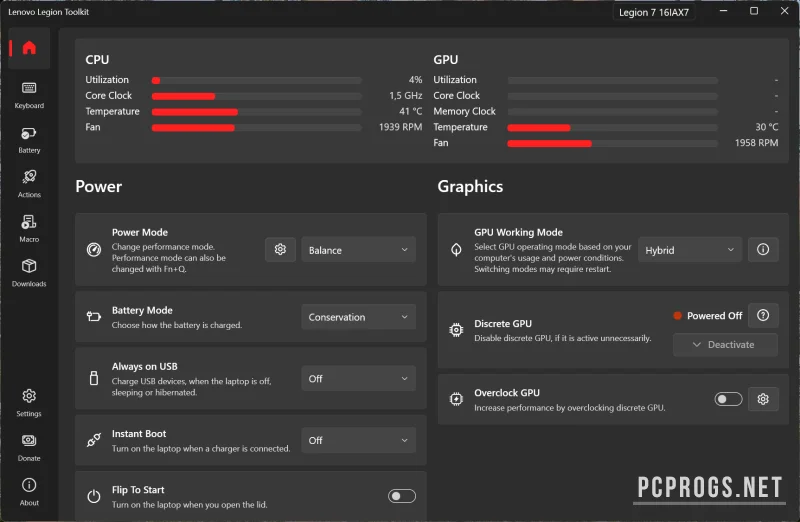Click the GPU Working Mode leaf icon
This screenshot has height=522, width=800.
click(x=456, y=250)
